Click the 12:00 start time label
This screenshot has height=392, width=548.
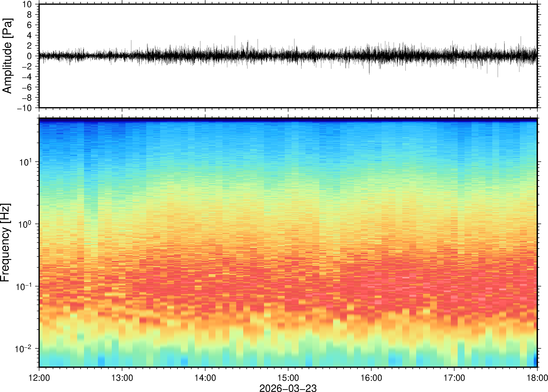coord(39,378)
